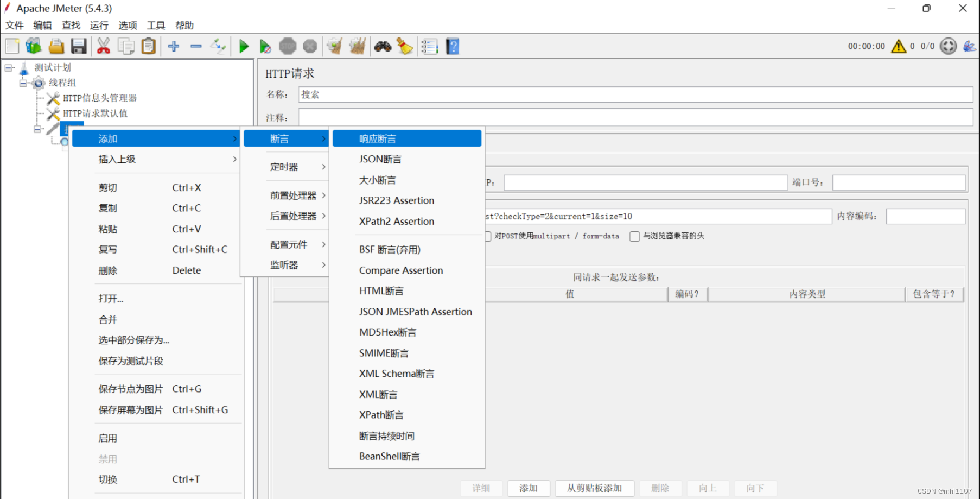The width and height of the screenshot is (980, 499).
Task: Choose 大小断言 from assertion submenu
Action: click(x=407, y=180)
